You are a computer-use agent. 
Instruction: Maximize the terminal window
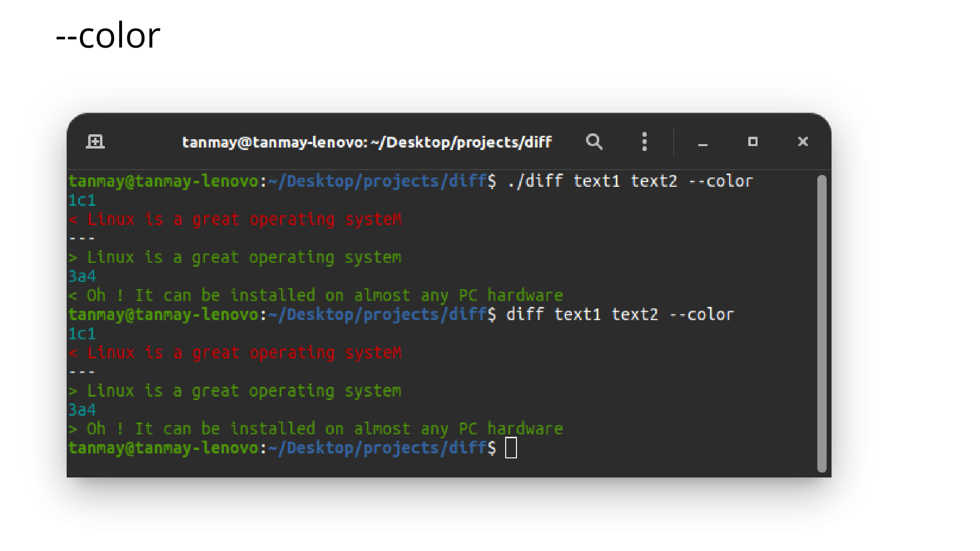point(753,142)
